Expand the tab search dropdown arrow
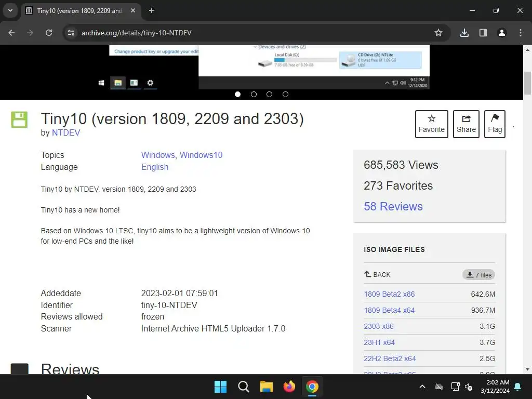The width and height of the screenshot is (532, 399). click(x=10, y=10)
